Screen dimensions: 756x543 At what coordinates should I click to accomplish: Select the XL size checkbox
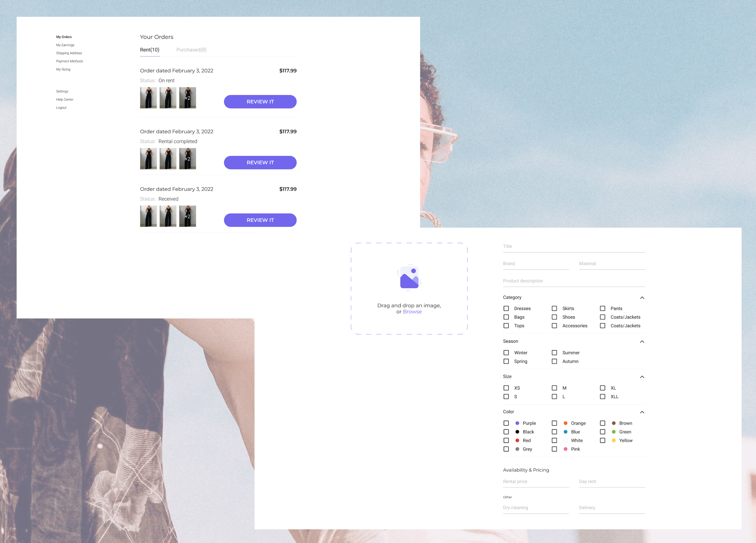[x=602, y=388]
